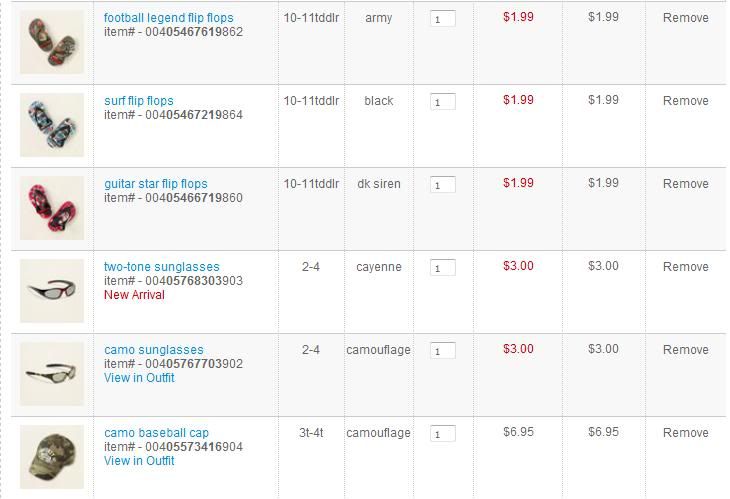The height and width of the screenshot is (499, 730).
Task: Focus the quantity box for camo baseball cap
Action: point(443,433)
